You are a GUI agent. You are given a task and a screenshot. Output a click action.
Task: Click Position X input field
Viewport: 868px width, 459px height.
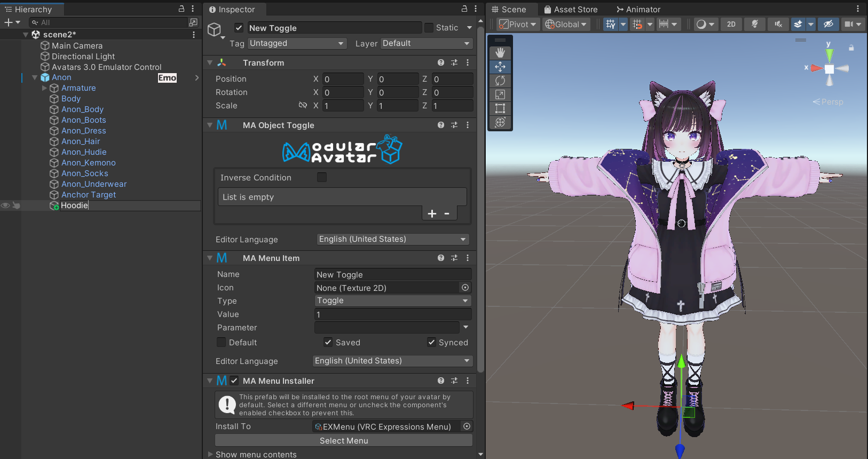343,79
